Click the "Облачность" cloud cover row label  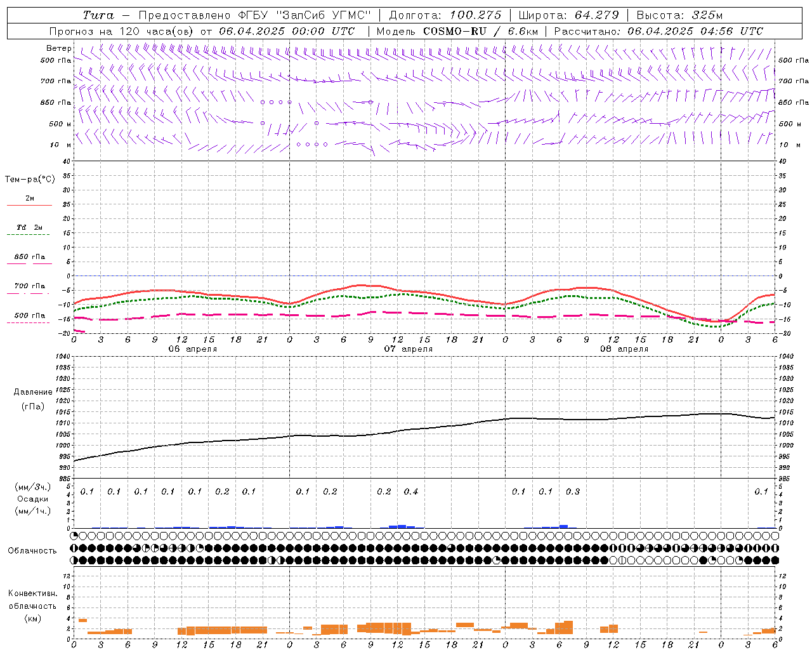[x=32, y=551]
